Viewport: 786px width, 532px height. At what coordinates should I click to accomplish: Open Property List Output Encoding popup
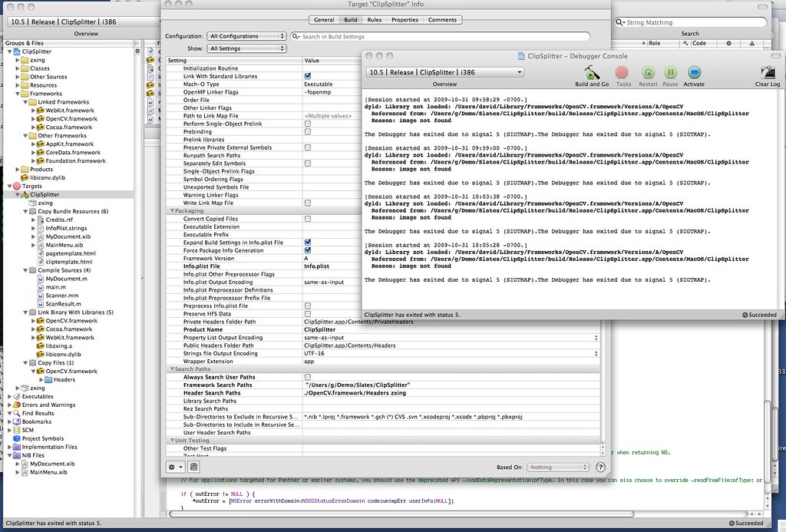coord(596,338)
